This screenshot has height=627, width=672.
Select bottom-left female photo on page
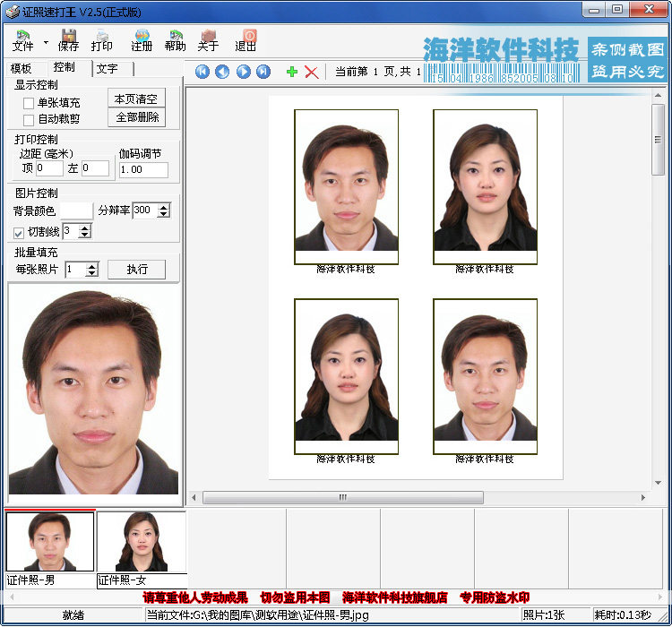coord(346,376)
